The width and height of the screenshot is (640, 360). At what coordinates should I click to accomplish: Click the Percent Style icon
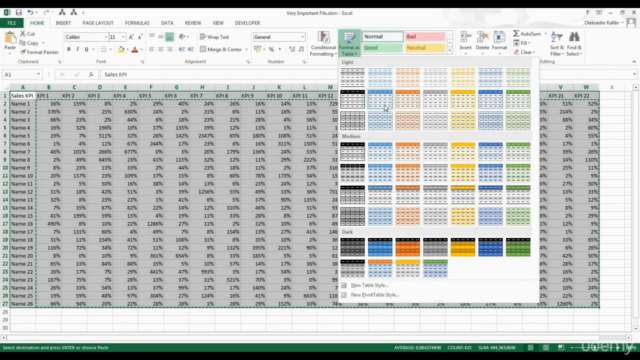[x=271, y=49]
